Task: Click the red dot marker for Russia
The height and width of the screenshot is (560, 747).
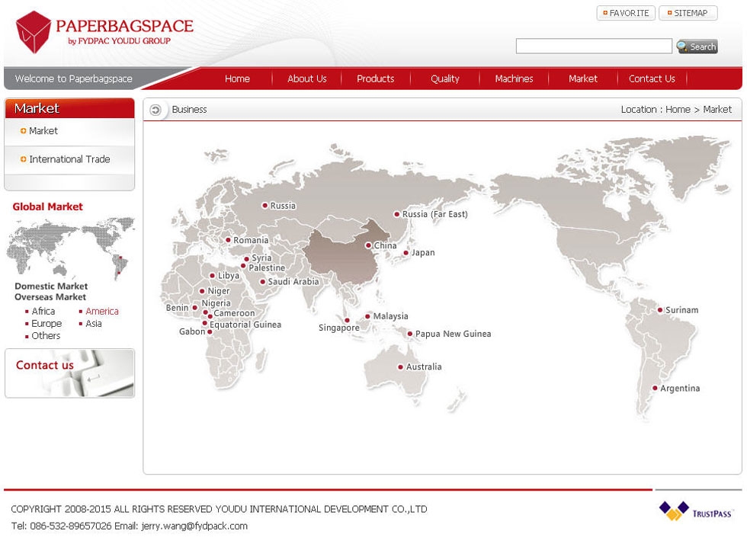Action: [x=265, y=206]
